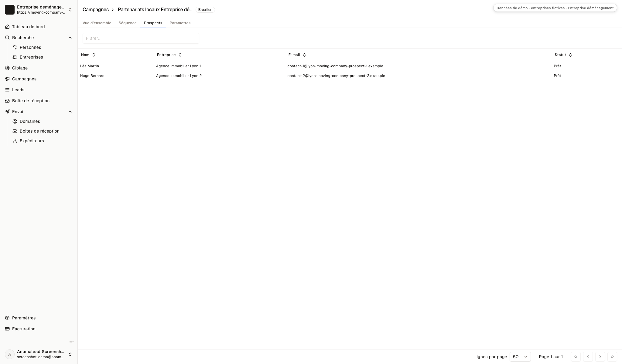622x364 pixels.
Task: Open the user account menu chevrons
Action: pyautogui.click(x=70, y=354)
